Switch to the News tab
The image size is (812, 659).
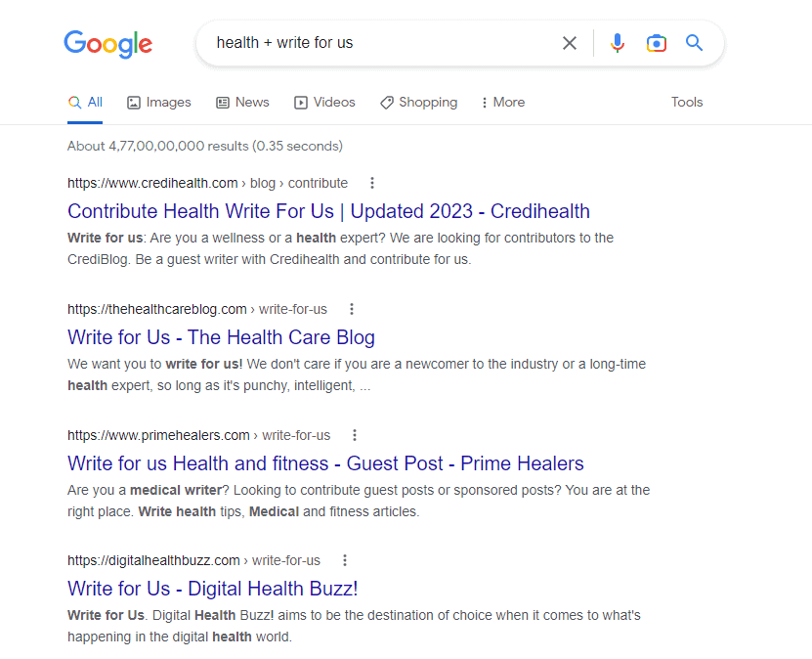(242, 103)
